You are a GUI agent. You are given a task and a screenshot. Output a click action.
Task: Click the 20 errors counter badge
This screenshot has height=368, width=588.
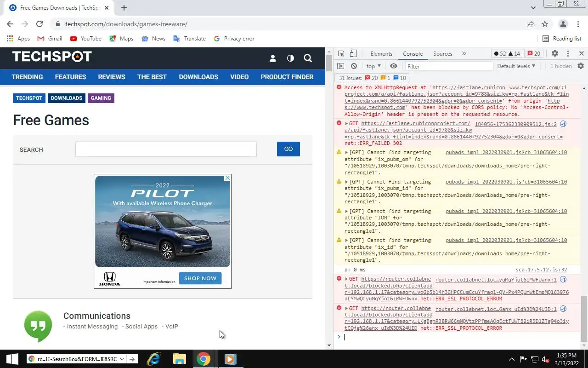[534, 54]
